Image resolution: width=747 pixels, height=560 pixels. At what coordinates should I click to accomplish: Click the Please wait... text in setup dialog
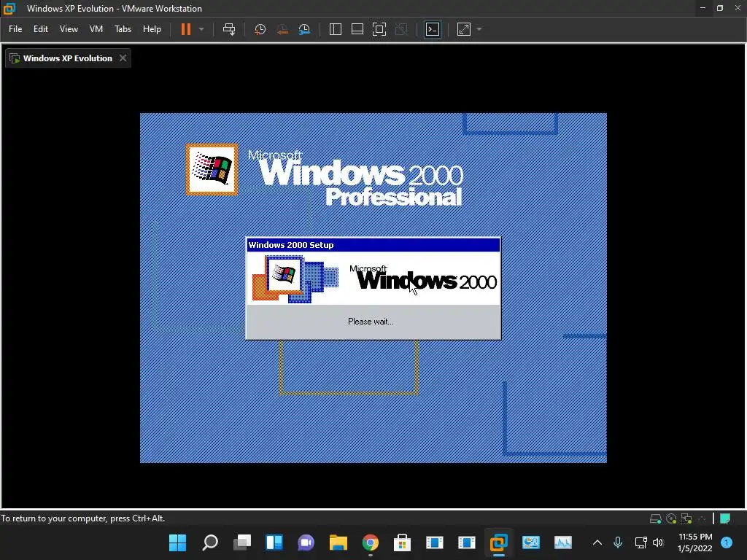[x=371, y=322]
